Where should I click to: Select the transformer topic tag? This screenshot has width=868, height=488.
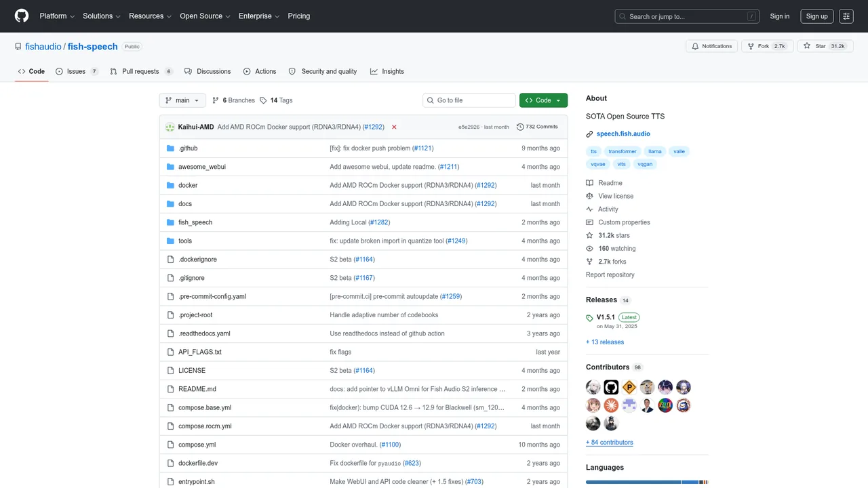pos(623,151)
